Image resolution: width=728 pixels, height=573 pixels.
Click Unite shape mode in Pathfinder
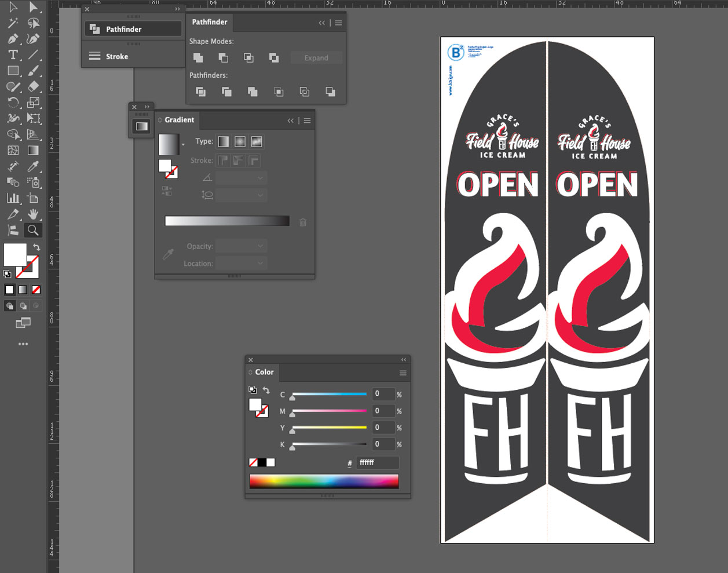tap(198, 58)
